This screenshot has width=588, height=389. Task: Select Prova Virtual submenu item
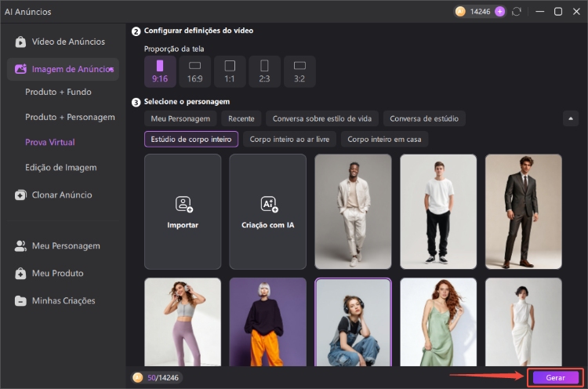point(50,142)
